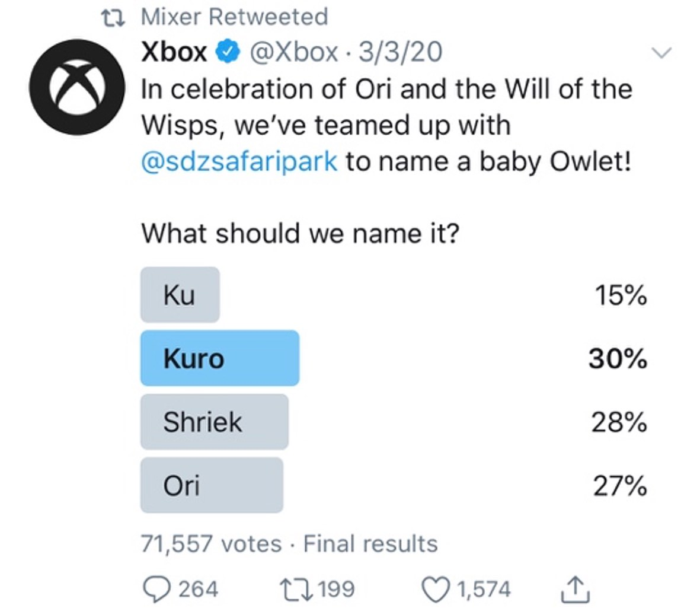Click the 71,557 votes count
Image resolution: width=700 pixels, height=608 pixels.
(x=211, y=543)
